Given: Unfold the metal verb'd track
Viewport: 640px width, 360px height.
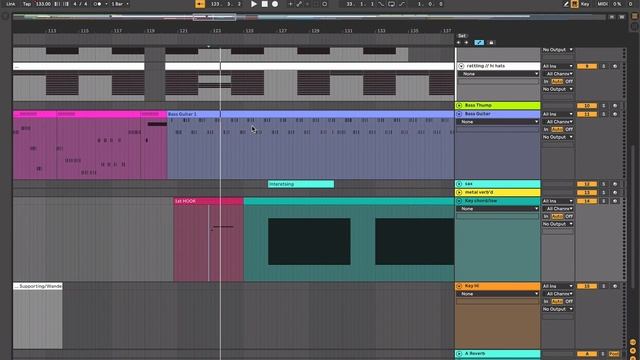Looking at the screenshot, I should tap(460, 192).
